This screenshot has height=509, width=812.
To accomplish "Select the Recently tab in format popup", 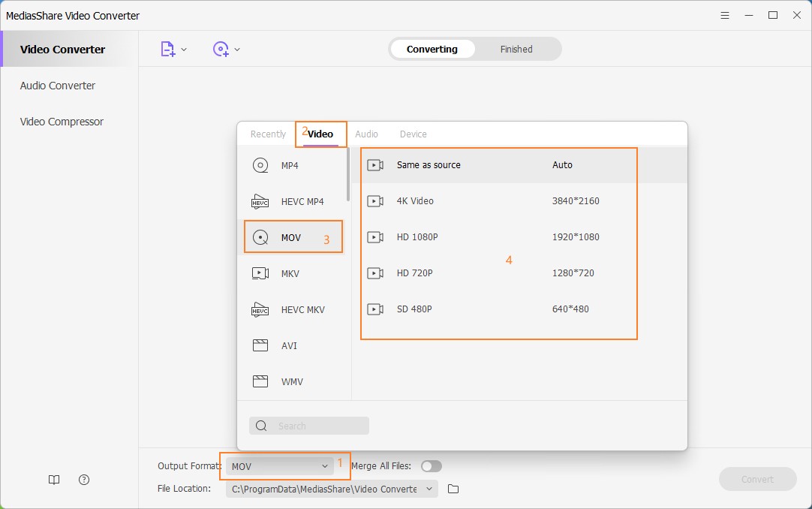I will tap(268, 134).
